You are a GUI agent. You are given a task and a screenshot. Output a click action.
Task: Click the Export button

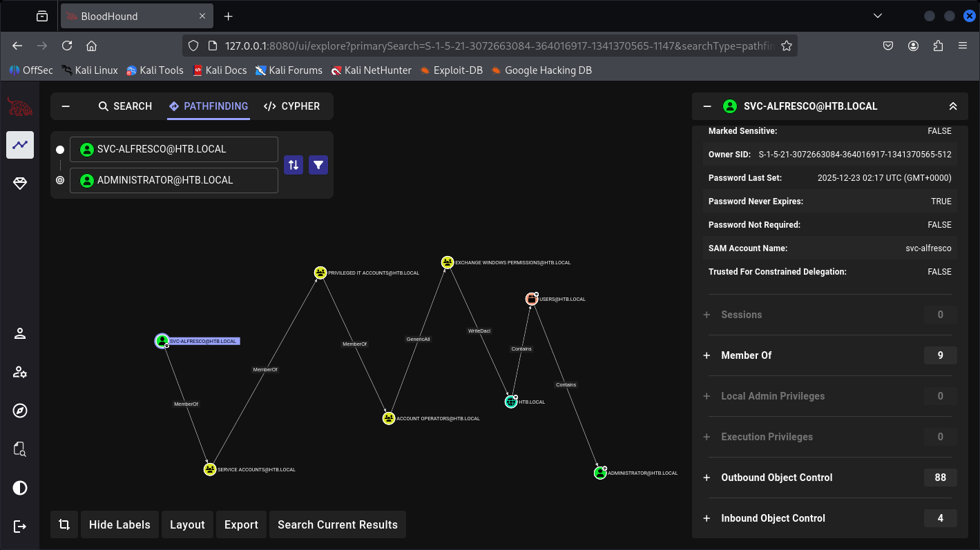coord(241,524)
